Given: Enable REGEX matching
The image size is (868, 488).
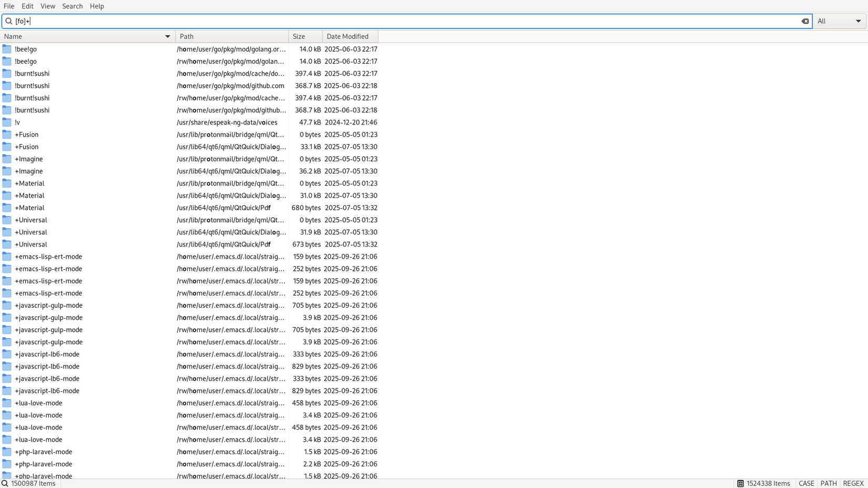Looking at the screenshot, I should (x=853, y=483).
